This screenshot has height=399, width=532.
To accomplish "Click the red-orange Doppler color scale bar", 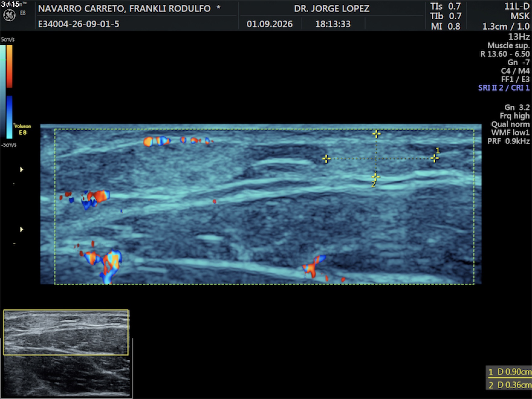I will coord(9,66).
